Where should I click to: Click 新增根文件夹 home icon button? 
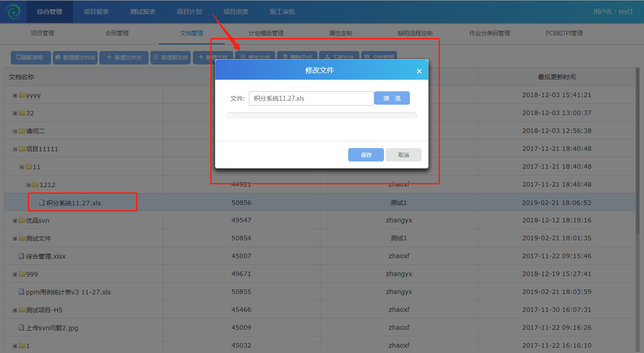tap(75, 58)
